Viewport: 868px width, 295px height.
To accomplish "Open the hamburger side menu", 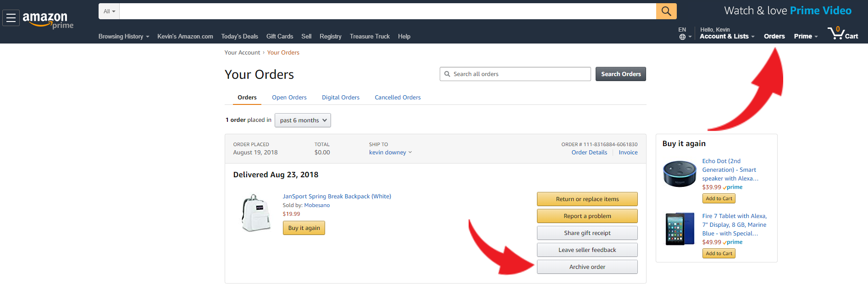I will tap(11, 18).
